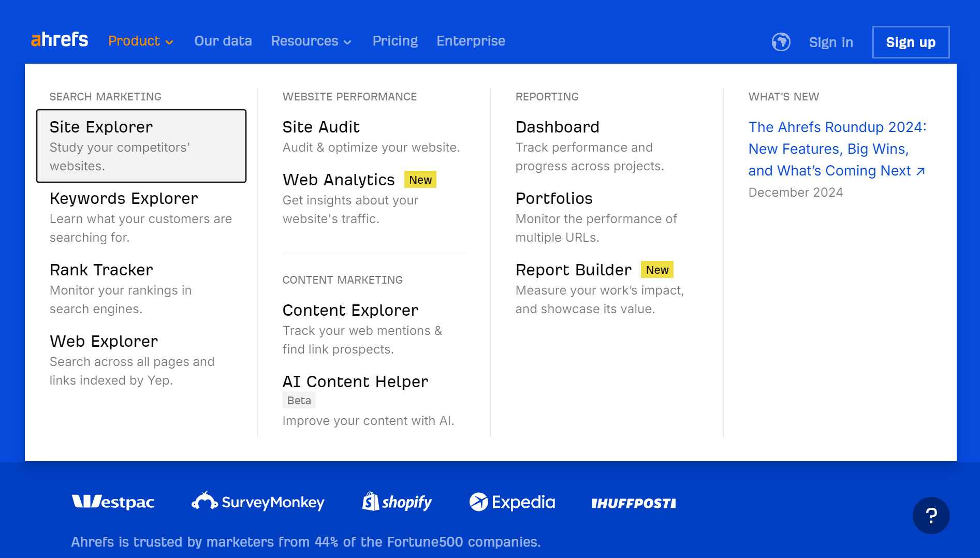The image size is (980, 558).
Task: Collapse the Product dropdown menu
Action: 141,41
